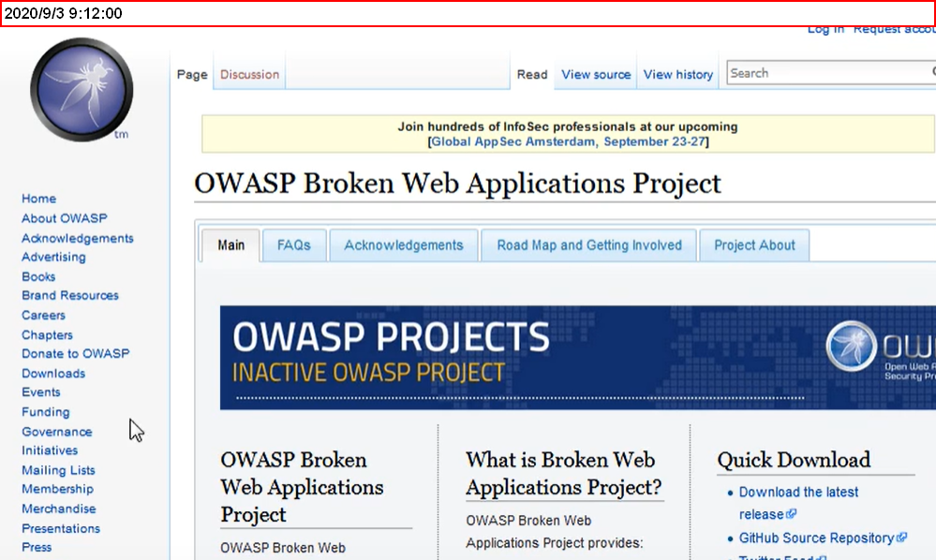
Task: Open Road Map and Getting Involved tab
Action: pos(589,245)
